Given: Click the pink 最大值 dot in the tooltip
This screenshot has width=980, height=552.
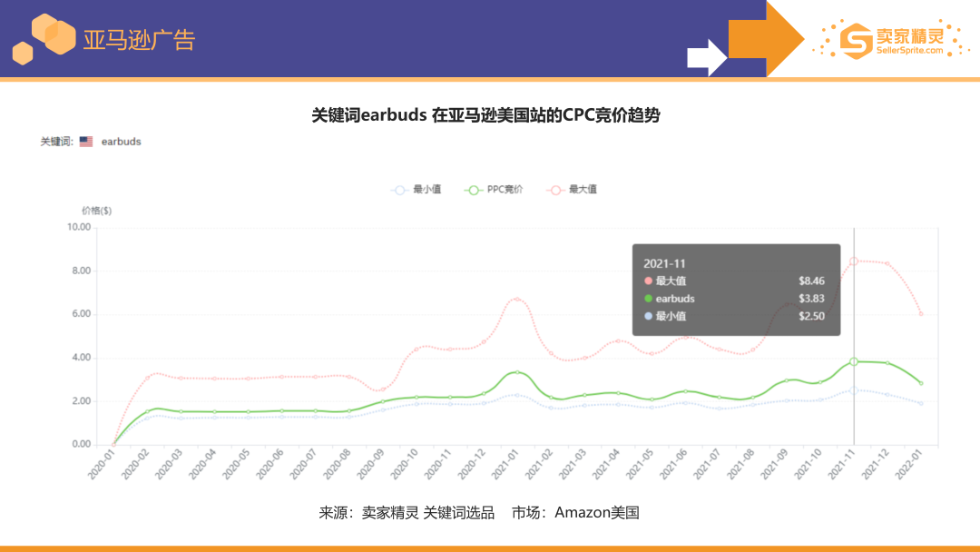Looking at the screenshot, I should click(x=648, y=281).
